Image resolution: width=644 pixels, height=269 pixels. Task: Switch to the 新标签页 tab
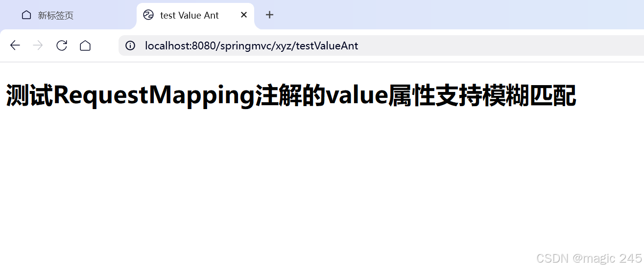tap(68, 15)
